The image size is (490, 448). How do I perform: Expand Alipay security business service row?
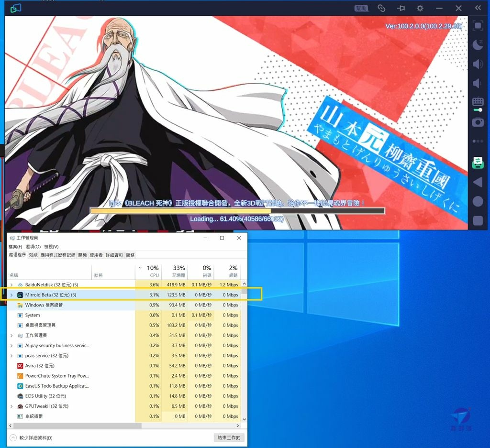(11, 346)
